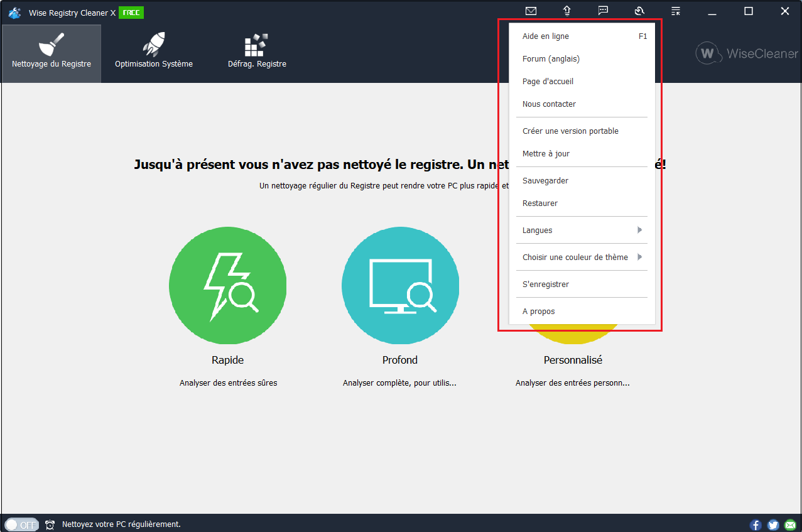Click the upload arrow icon in title bar
The image size is (802, 532).
tap(566, 11)
